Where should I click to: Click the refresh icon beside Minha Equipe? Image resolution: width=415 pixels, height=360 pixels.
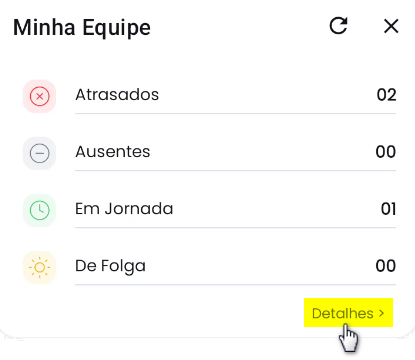pyautogui.click(x=338, y=26)
